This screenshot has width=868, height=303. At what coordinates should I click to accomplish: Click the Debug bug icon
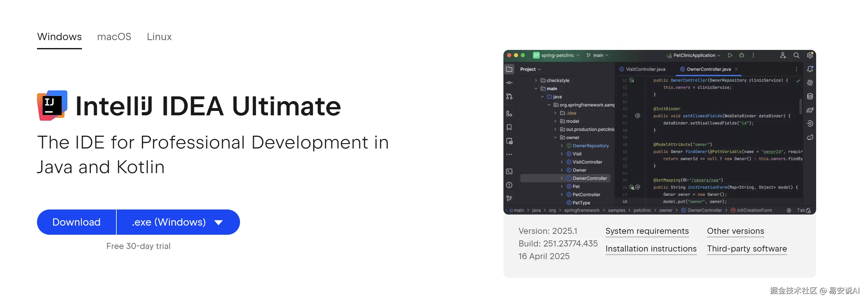coord(742,55)
